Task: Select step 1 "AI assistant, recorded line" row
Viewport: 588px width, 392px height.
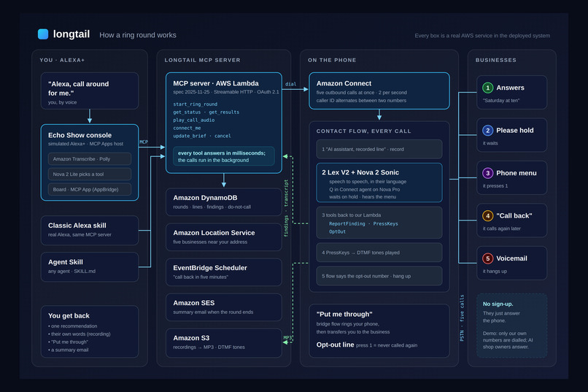Action: coord(379,150)
